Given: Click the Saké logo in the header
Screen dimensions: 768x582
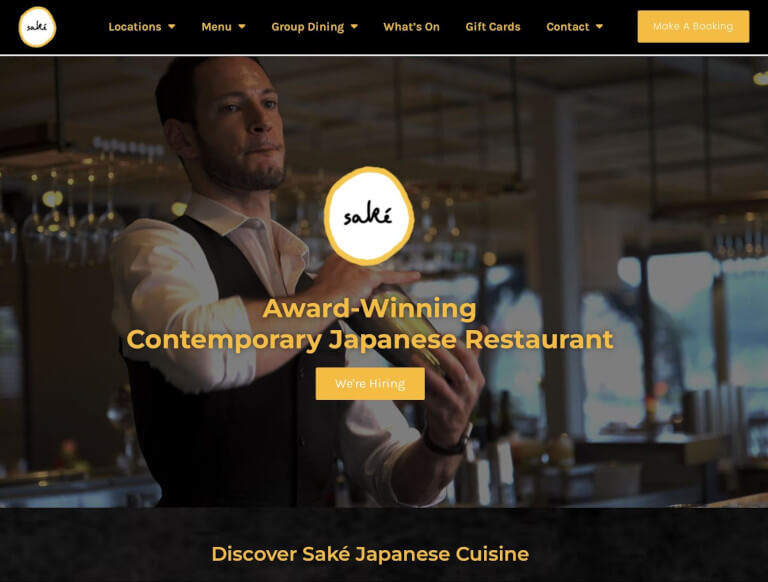Looking at the screenshot, I should [37, 27].
